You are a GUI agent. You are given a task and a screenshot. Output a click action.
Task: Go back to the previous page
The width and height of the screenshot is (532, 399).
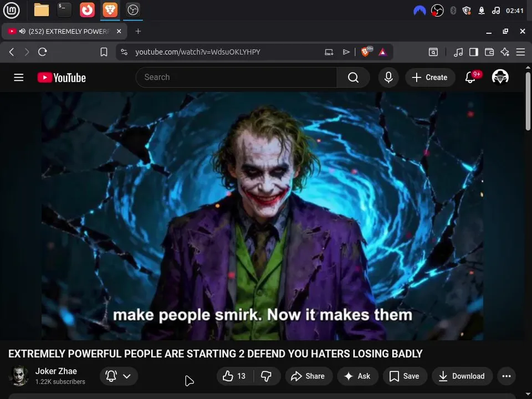click(12, 52)
